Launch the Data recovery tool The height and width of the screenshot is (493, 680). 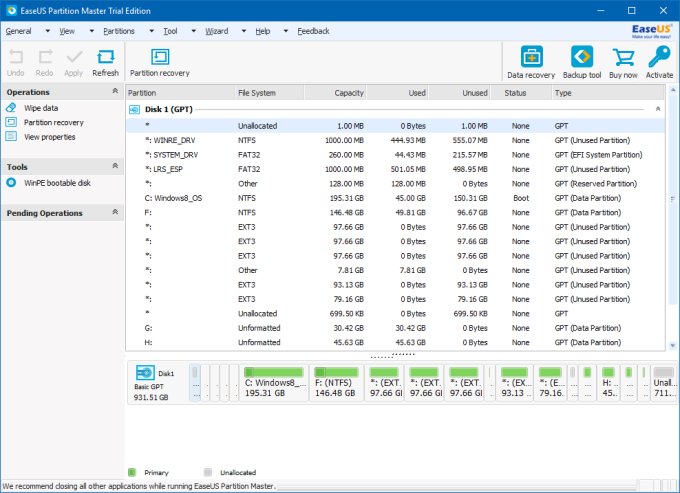531,62
